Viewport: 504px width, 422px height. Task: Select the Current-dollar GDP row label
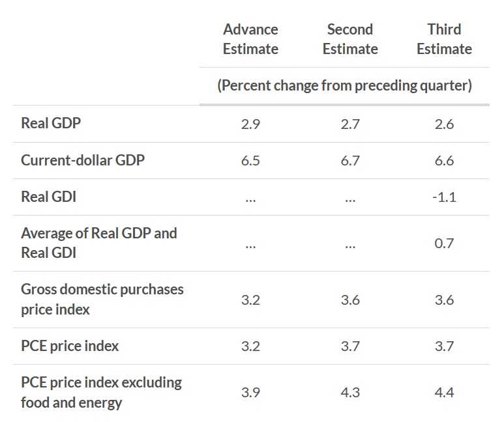(x=82, y=160)
